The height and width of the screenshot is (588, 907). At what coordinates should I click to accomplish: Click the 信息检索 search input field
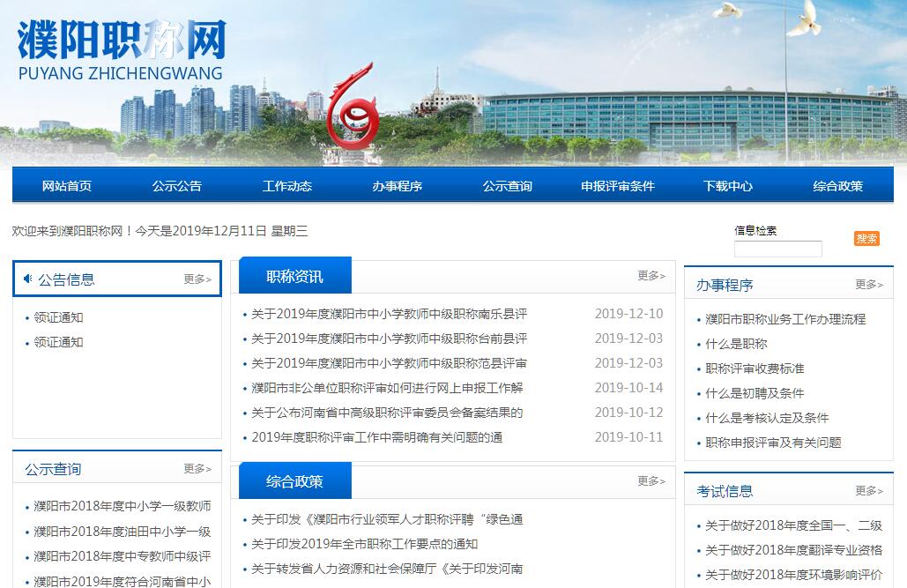[777, 249]
